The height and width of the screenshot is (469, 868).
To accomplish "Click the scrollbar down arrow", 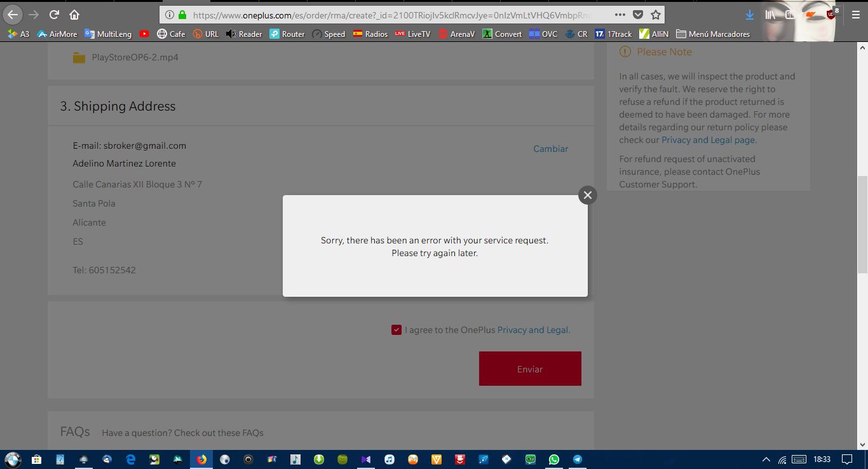I will 862,444.
